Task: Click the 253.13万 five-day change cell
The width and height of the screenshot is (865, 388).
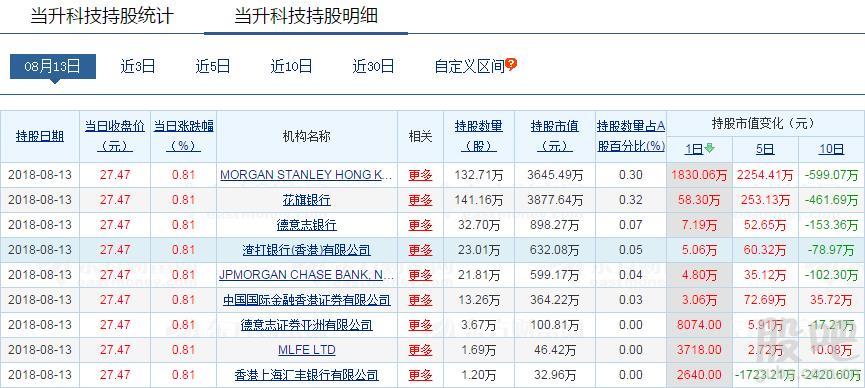Action: pyautogui.click(x=765, y=200)
